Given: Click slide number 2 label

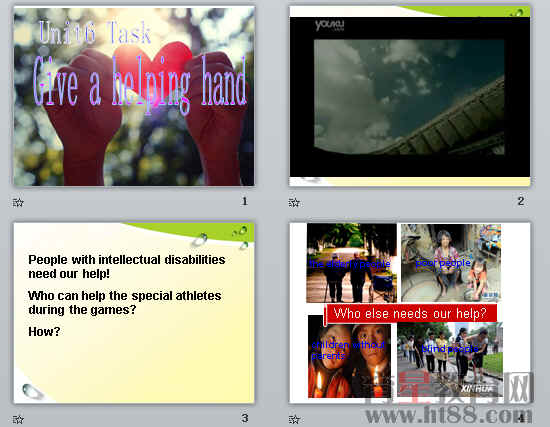Looking at the screenshot, I should 521,201.
